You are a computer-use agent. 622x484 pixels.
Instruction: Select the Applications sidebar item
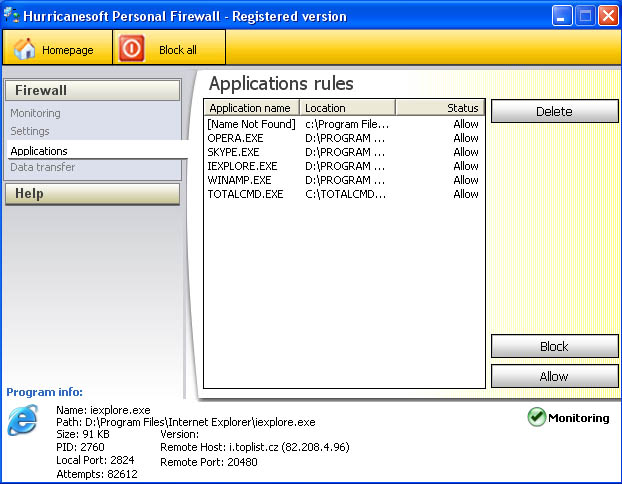point(97,151)
